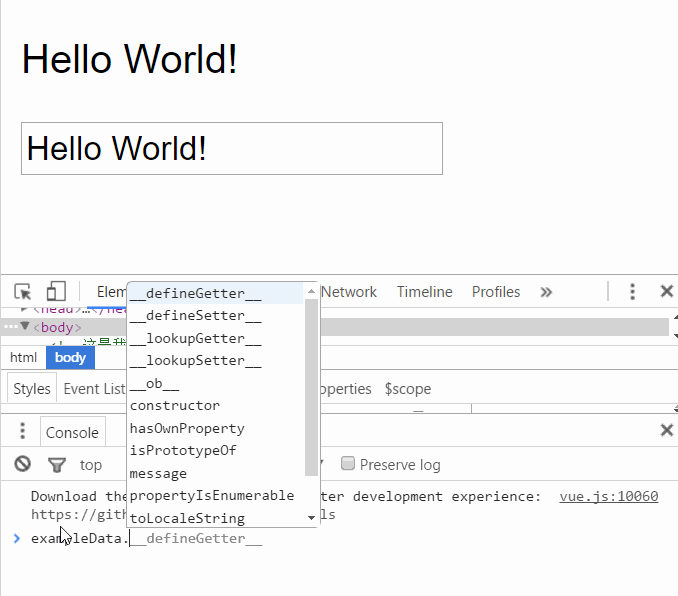Select message from the autocomplete list
Screen dimensions: 678x596
tap(158, 473)
